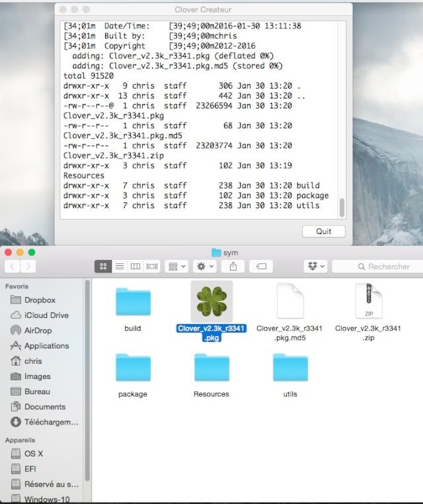
Task: Click the sym folder proxy icon in title
Action: (x=217, y=253)
